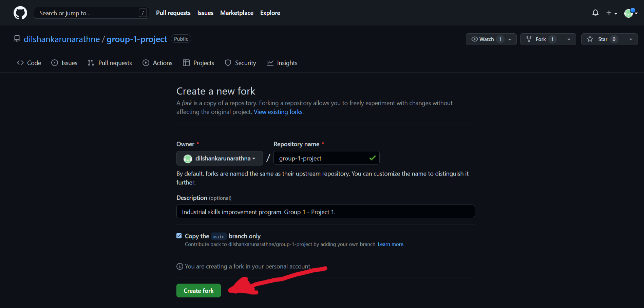Click the Public visibility badge
This screenshot has height=308, width=644.
pyautogui.click(x=181, y=39)
